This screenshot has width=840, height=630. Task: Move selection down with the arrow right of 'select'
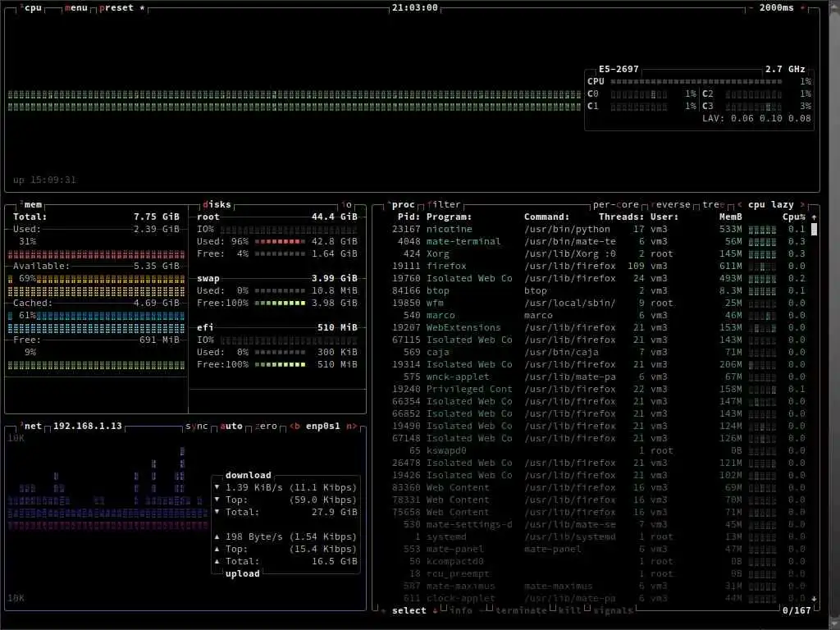435,610
